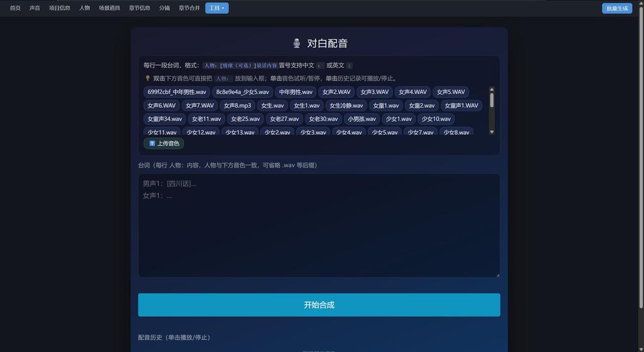644x352 pixels.
Task: Click the 上传音色 button label
Action: (x=169, y=144)
